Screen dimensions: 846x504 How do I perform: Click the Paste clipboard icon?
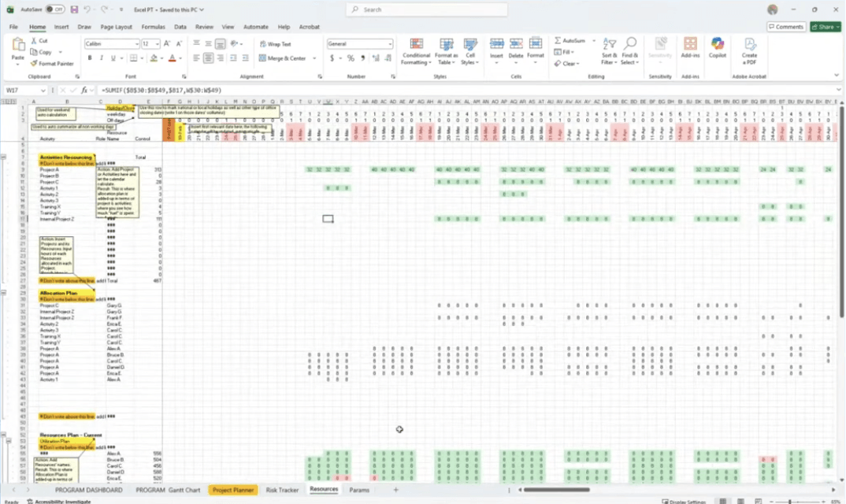pos(18,46)
